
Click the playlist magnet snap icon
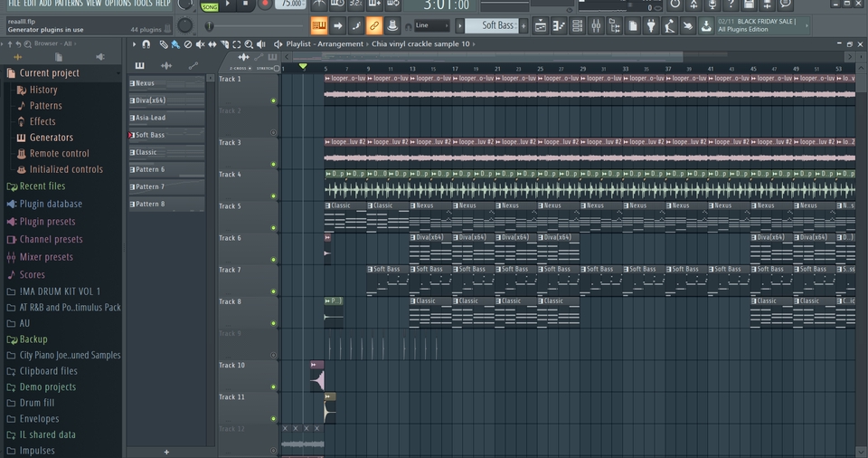click(146, 44)
